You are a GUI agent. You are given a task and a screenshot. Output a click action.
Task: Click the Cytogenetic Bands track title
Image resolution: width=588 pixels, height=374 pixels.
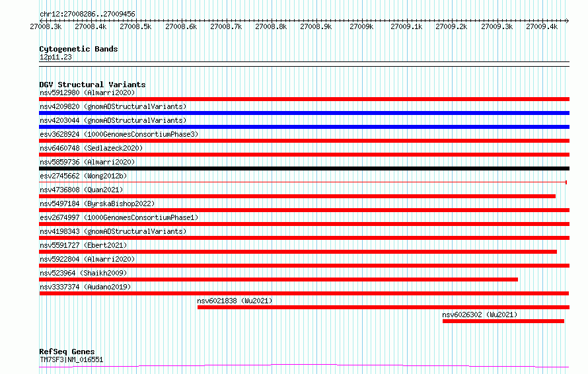tap(79, 49)
